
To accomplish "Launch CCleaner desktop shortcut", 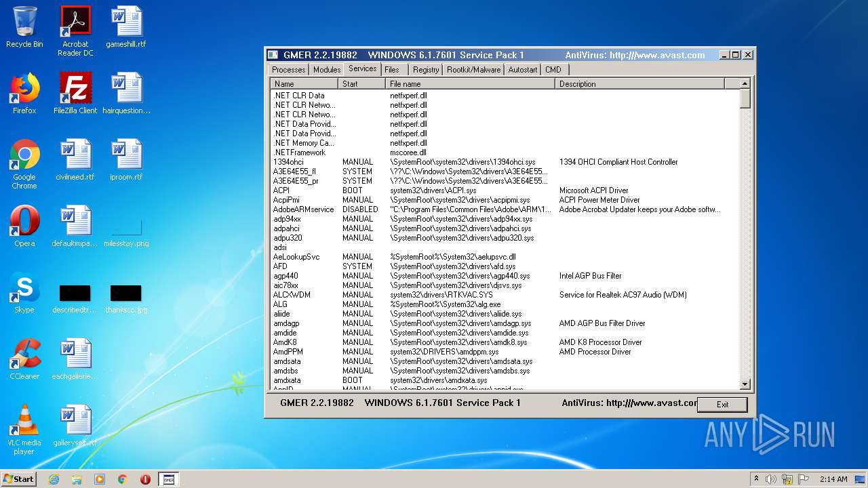I will [x=24, y=359].
